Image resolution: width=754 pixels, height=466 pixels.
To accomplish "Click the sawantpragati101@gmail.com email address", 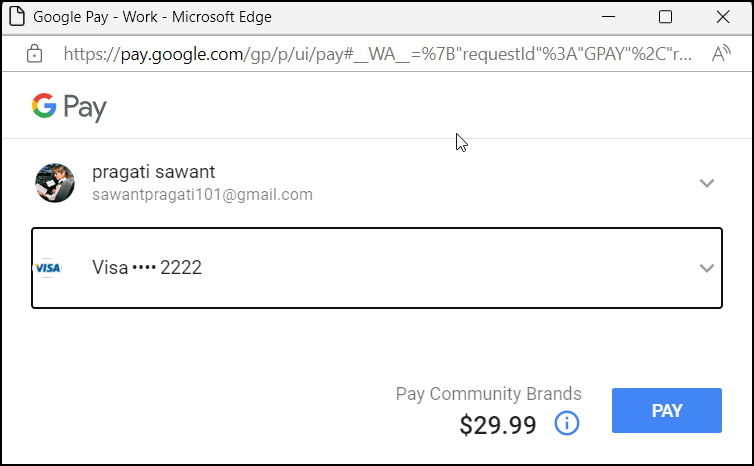I will tap(202, 195).
